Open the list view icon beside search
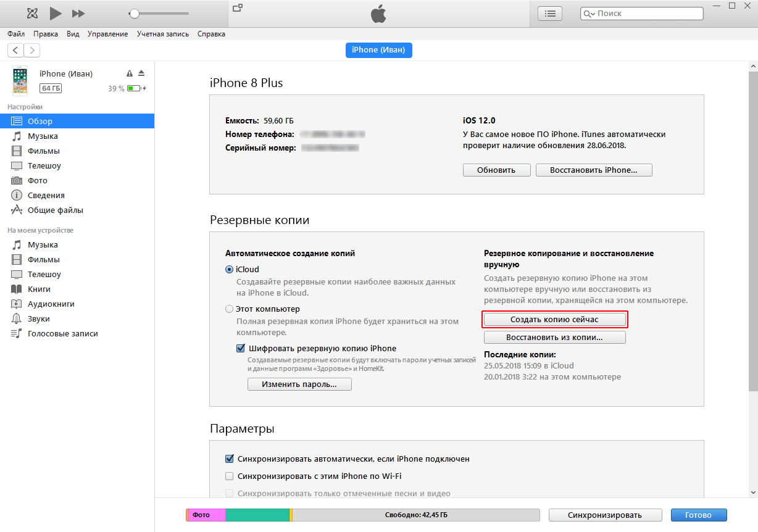758x532 pixels. click(x=550, y=13)
